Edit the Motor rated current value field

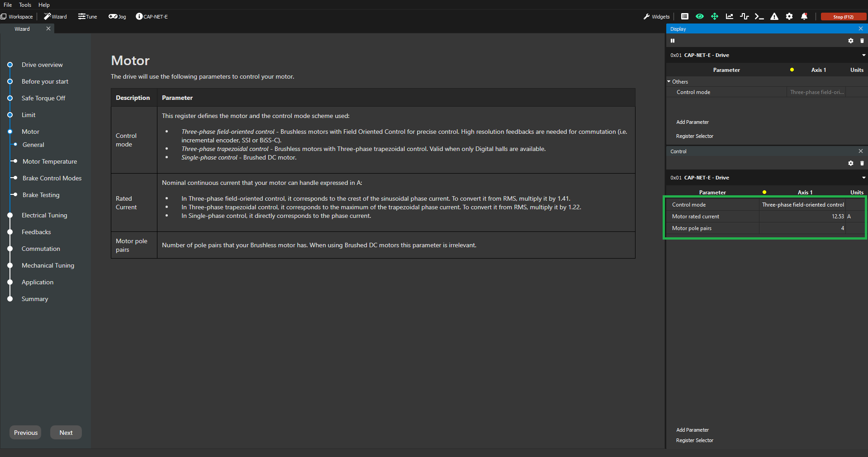[x=802, y=217]
